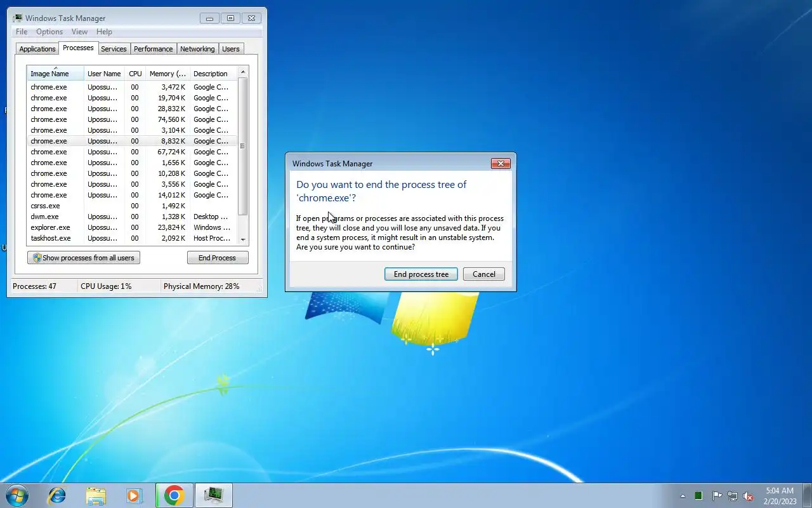Select chrome.exe row using 19,704 K
This screenshot has width=812, height=508.
(132, 98)
